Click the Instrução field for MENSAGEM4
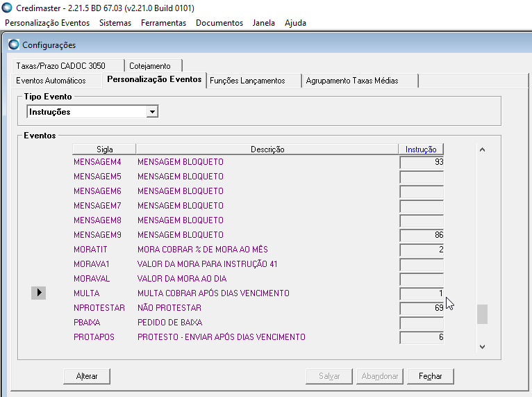The width and height of the screenshot is (532, 397). pos(422,162)
